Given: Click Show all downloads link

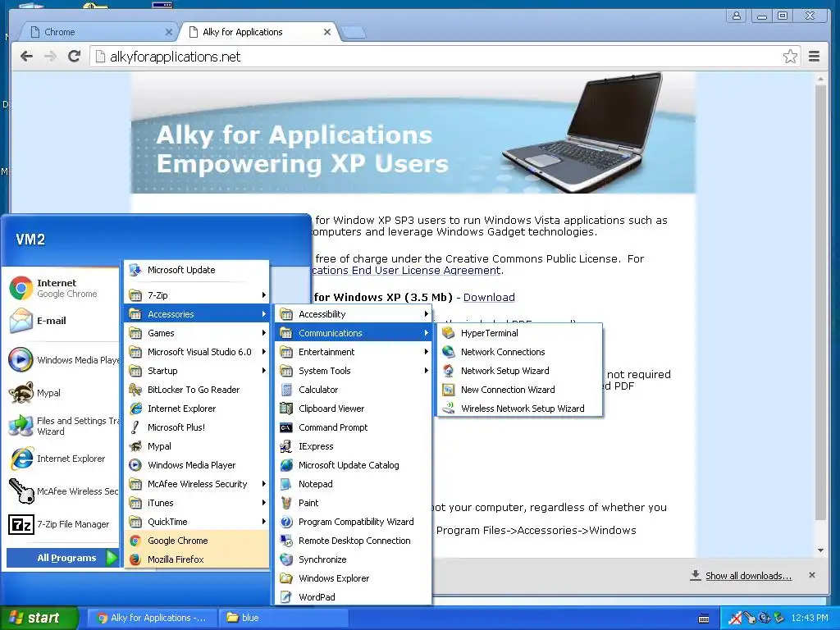Looking at the screenshot, I should pyautogui.click(x=748, y=576).
